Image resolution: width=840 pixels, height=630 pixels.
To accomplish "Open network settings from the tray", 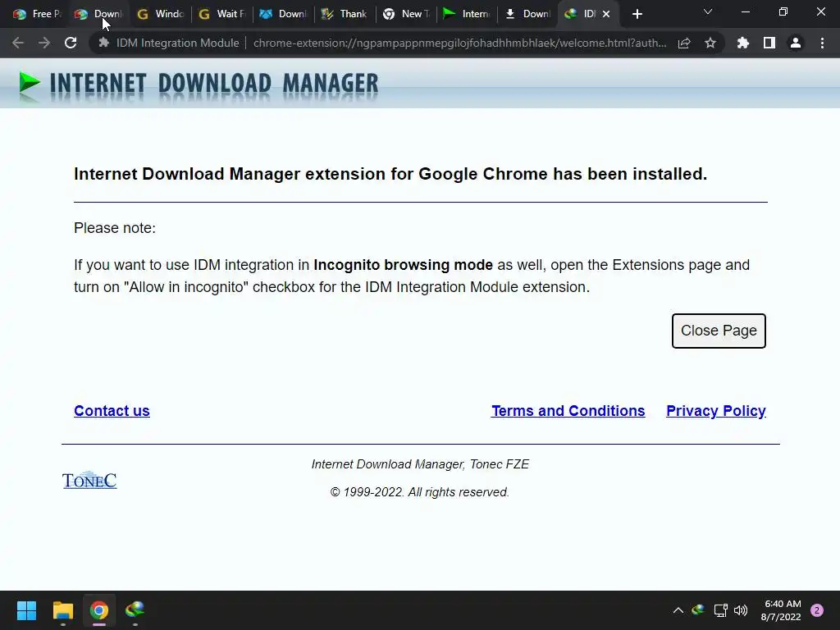I will pyautogui.click(x=720, y=610).
